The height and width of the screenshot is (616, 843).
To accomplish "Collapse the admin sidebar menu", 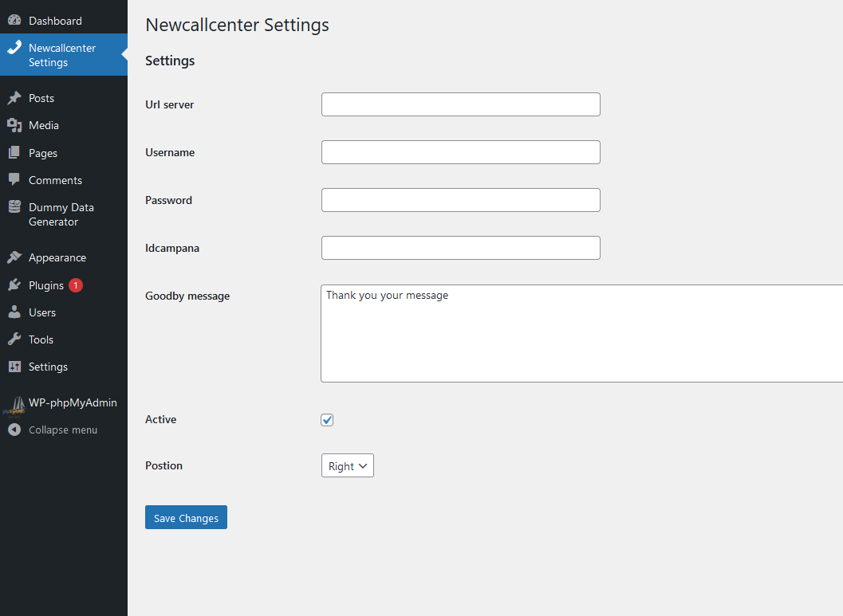I will tap(64, 430).
